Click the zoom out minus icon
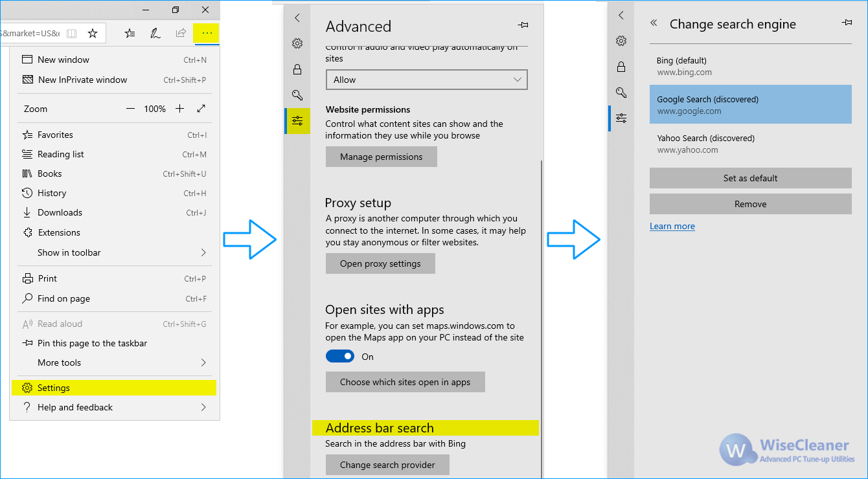Viewport: 868px width, 479px height. 130,109
